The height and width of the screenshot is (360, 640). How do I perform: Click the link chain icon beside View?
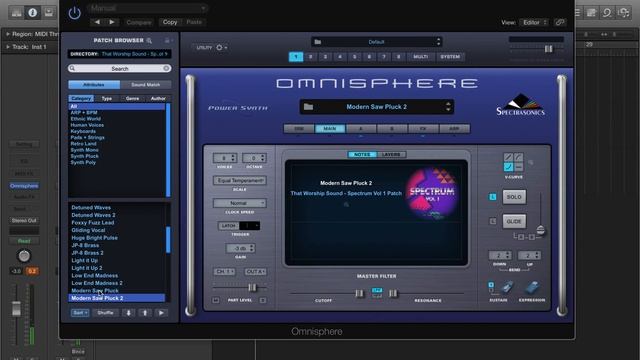click(560, 22)
